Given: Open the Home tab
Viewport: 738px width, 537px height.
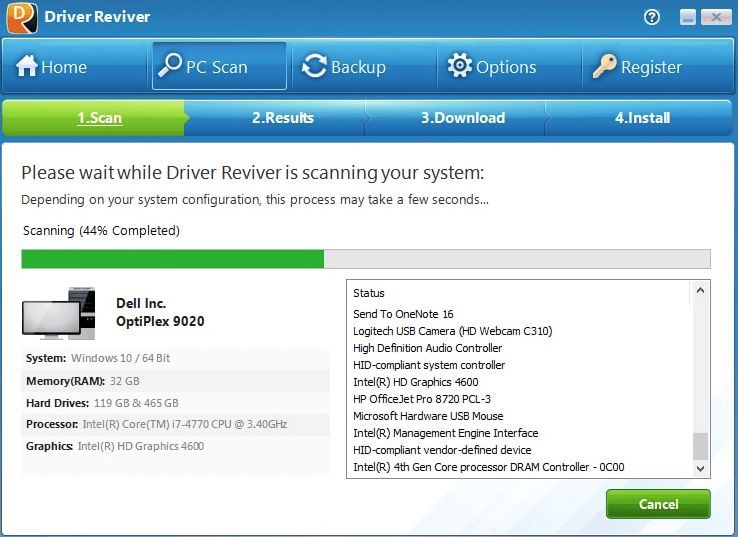Looking at the screenshot, I should tap(74, 66).
